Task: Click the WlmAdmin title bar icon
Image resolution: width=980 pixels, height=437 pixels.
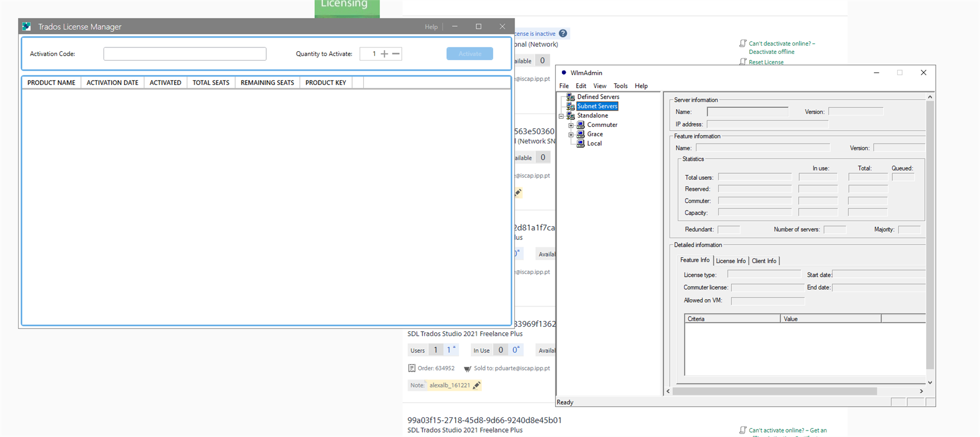Action: [563, 72]
